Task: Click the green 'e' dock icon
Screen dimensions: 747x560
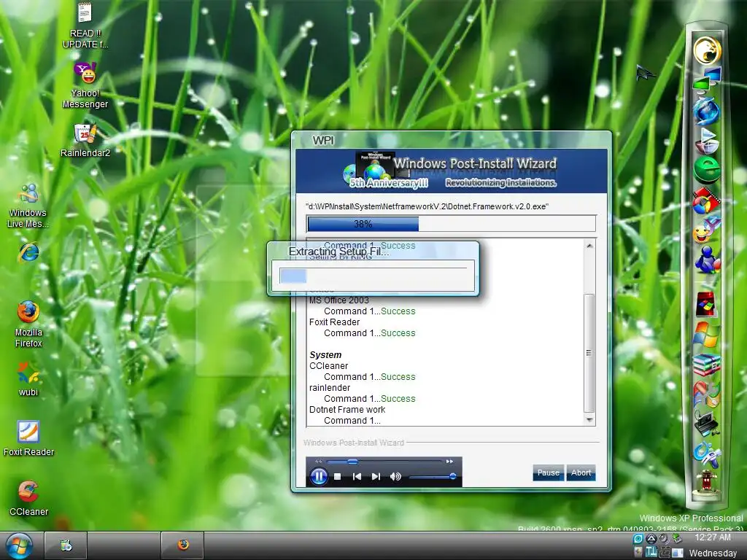Action: point(706,169)
